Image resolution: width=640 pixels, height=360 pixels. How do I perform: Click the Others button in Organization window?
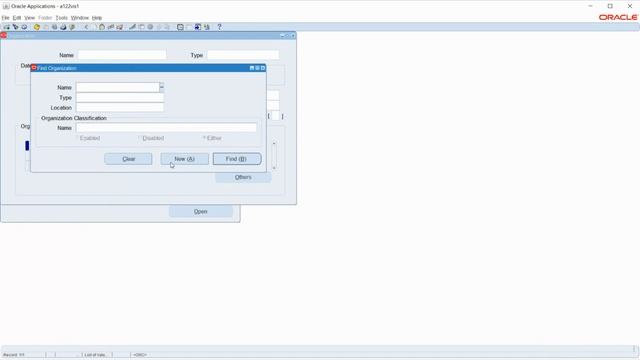click(x=243, y=177)
